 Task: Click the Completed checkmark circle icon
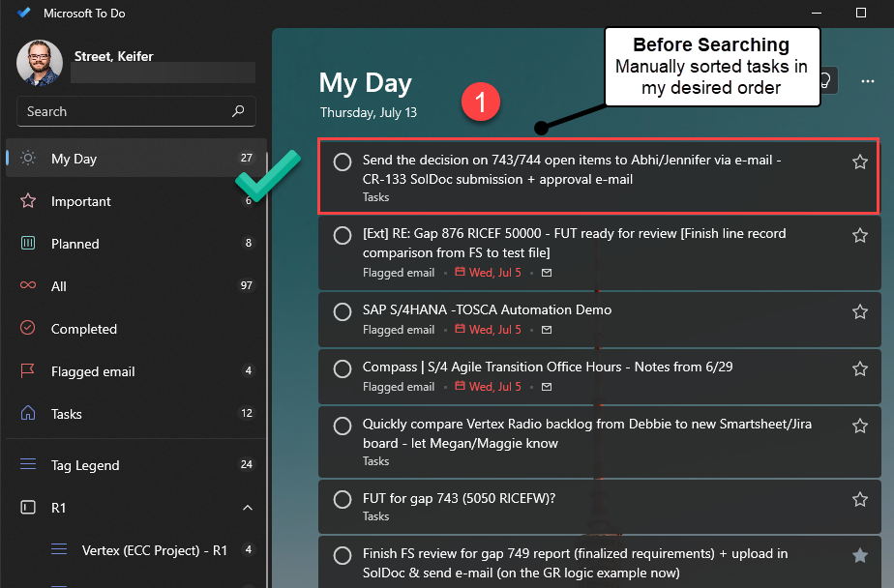[27, 328]
